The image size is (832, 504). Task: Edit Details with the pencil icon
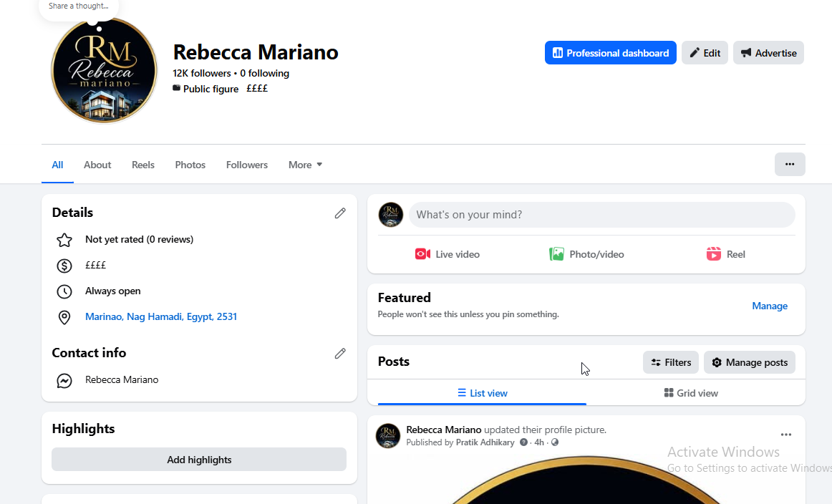coord(340,213)
